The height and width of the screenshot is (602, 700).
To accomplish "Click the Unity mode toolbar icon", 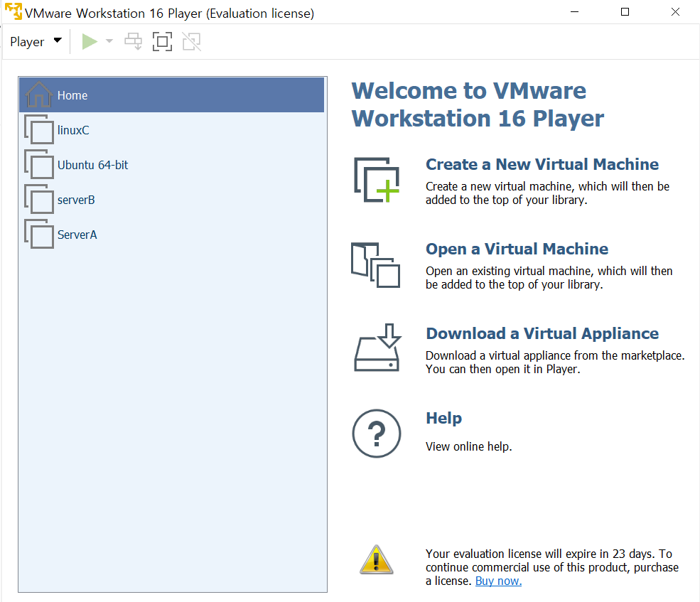I will coord(192,41).
